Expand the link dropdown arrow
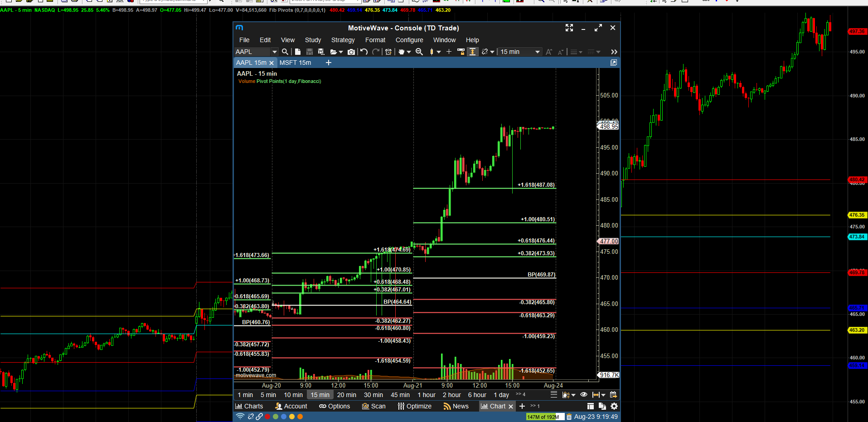This screenshot has width=868, height=422. [492, 52]
